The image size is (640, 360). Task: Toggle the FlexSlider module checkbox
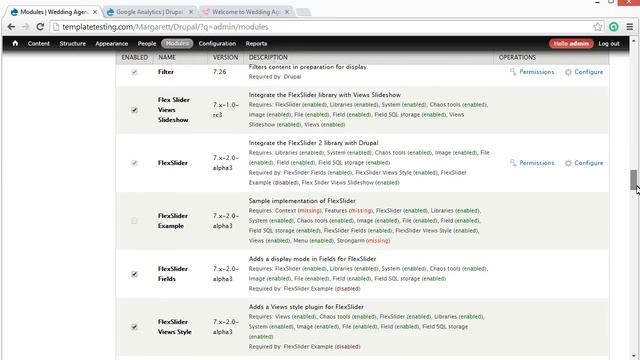point(134,163)
